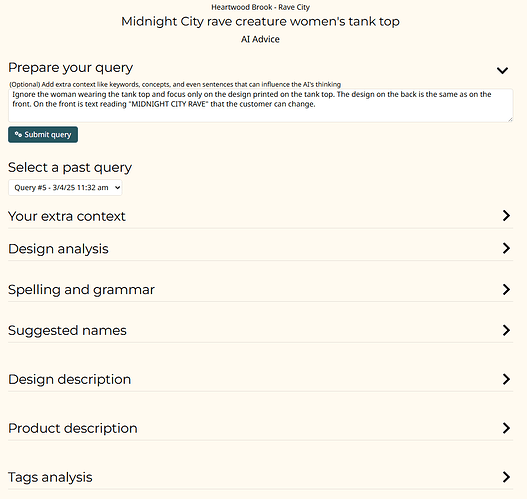Click the Spelling and grammar arrow icon
The height and width of the screenshot is (499, 527).
(x=506, y=289)
